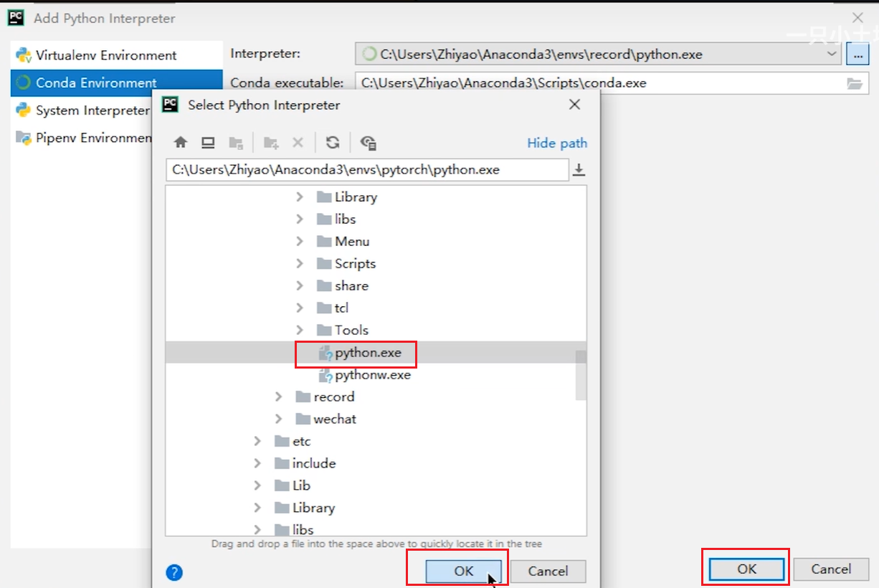Click PyCharm icon in Add Python Interpreter title
The height and width of the screenshot is (588, 879).
point(16,18)
